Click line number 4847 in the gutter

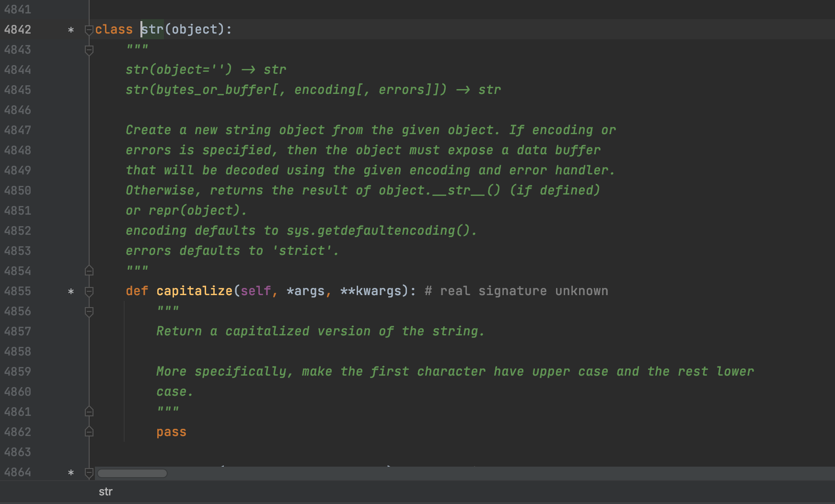coord(18,130)
